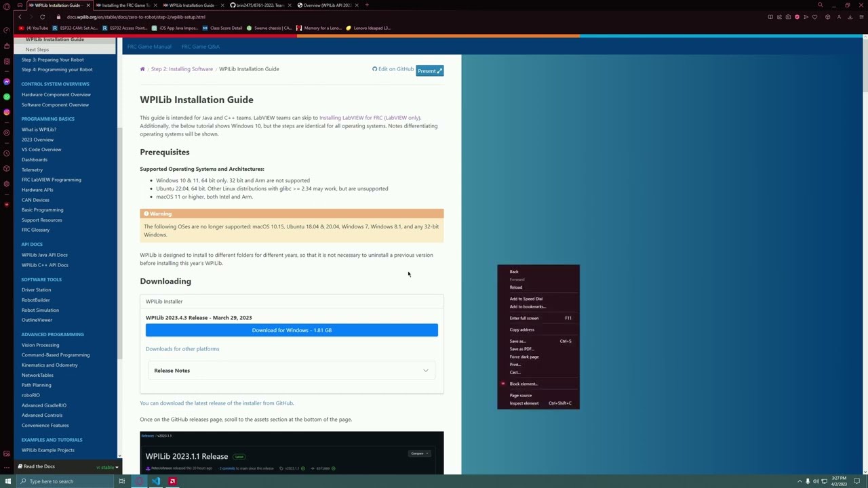Open extensions cube icon in address bar

827,17
